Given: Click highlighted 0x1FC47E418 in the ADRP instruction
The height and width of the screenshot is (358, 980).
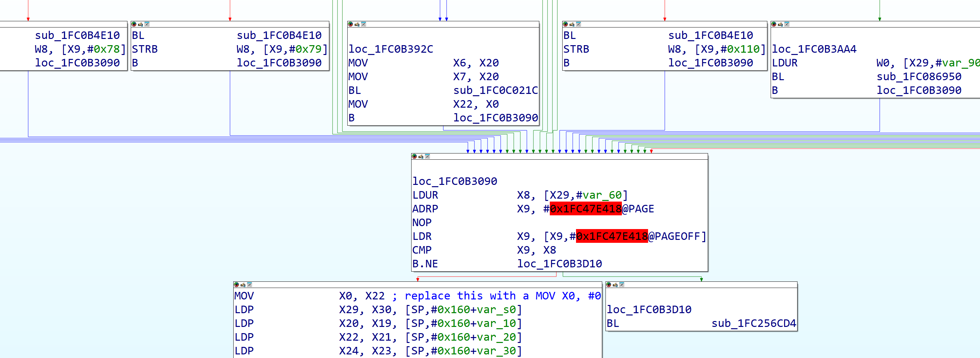Looking at the screenshot, I should pyautogui.click(x=586, y=209).
